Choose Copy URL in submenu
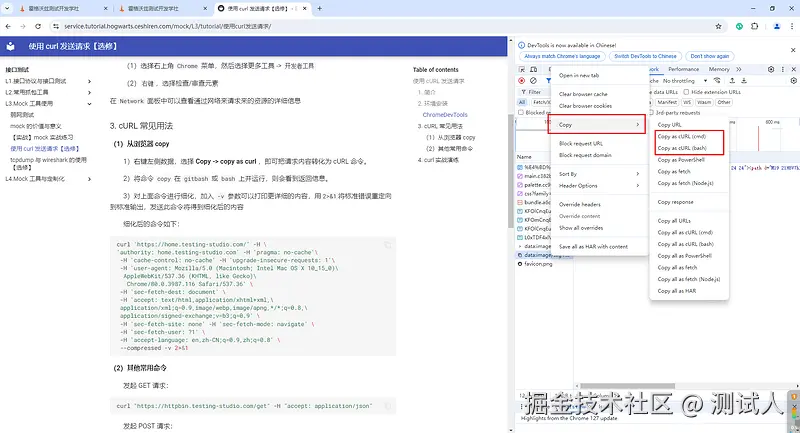The image size is (800, 433). tap(669, 124)
